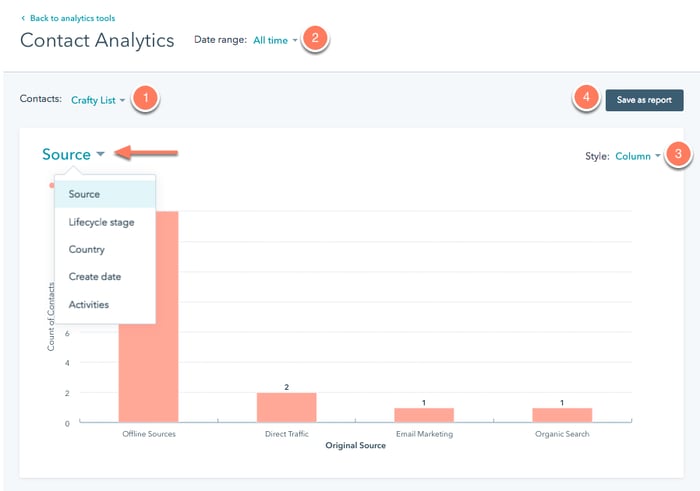Screen dimensions: 700x491
Task: Click the Count of Contacts axis title
Action: 51,316
